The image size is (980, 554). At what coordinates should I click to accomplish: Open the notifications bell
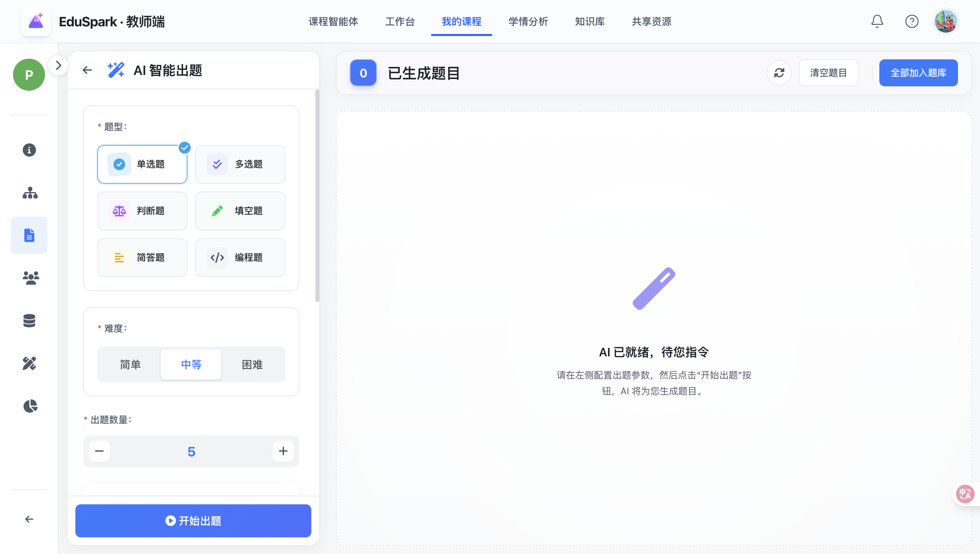point(877,21)
